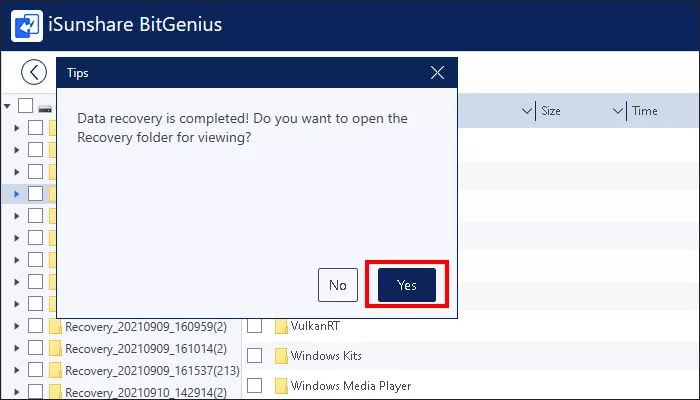The image size is (700, 400).
Task: Expand the Recovery_20210910_142914(2) tree node
Action: (x=17, y=392)
